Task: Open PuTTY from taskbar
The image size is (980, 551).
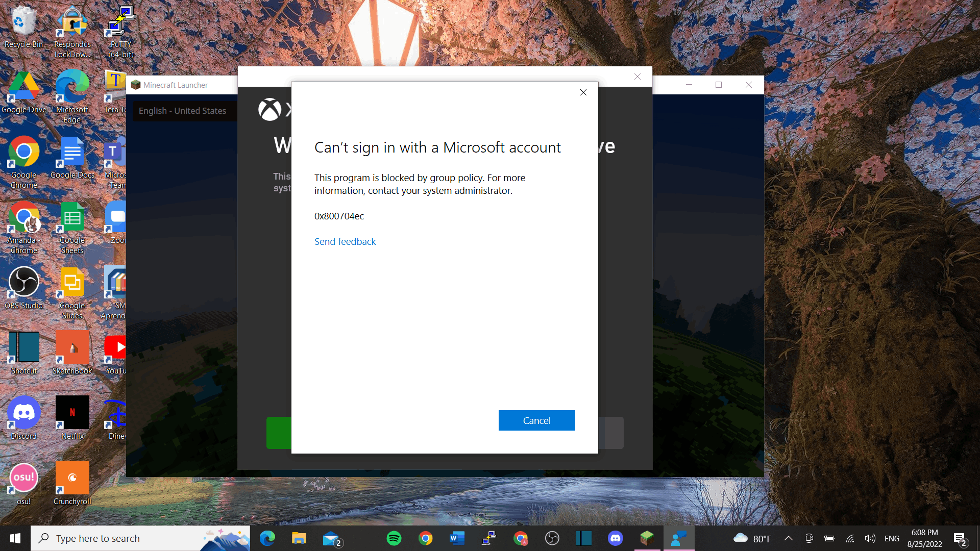Action: pyautogui.click(x=489, y=538)
